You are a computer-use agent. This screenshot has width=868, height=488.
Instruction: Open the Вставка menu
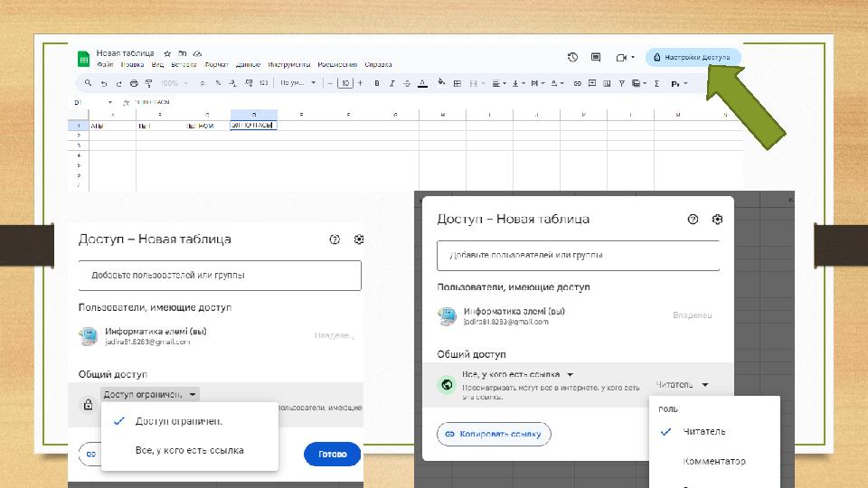click(184, 65)
